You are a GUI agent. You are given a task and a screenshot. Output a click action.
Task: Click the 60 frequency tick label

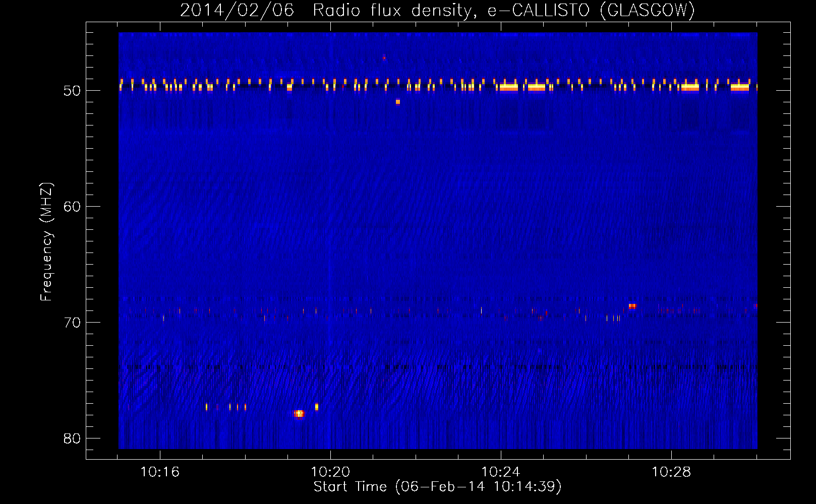72,207
